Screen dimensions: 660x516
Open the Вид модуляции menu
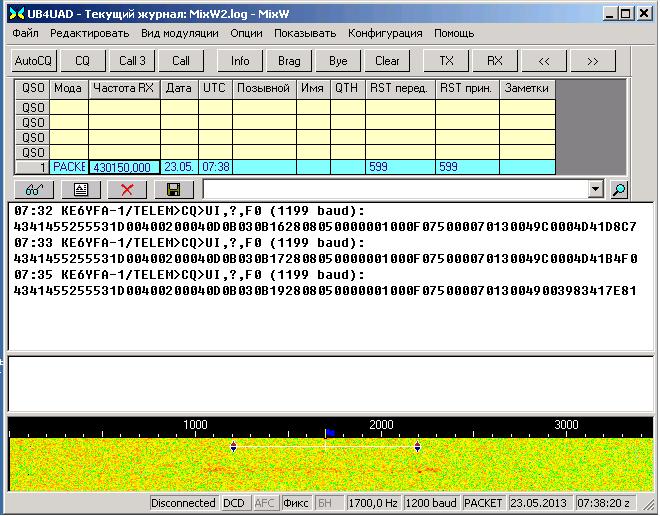[x=180, y=33]
